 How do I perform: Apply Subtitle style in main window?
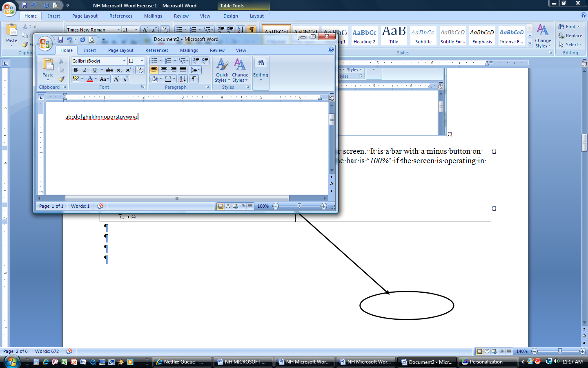pos(423,36)
